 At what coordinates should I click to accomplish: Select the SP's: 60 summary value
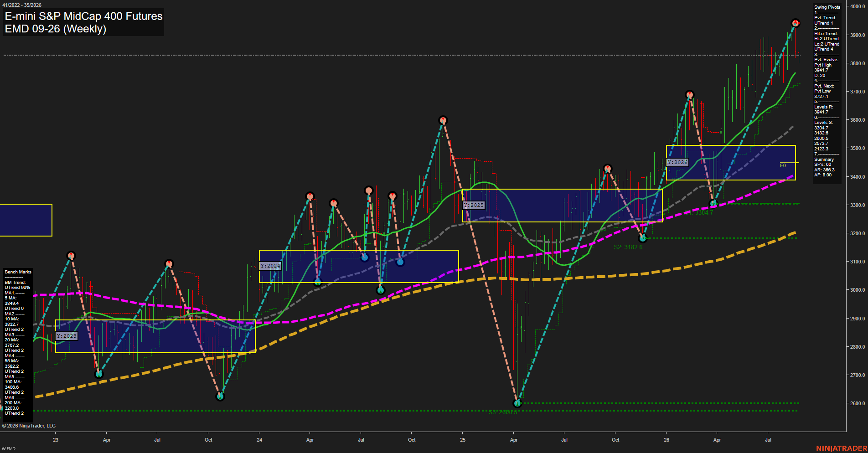(822, 165)
